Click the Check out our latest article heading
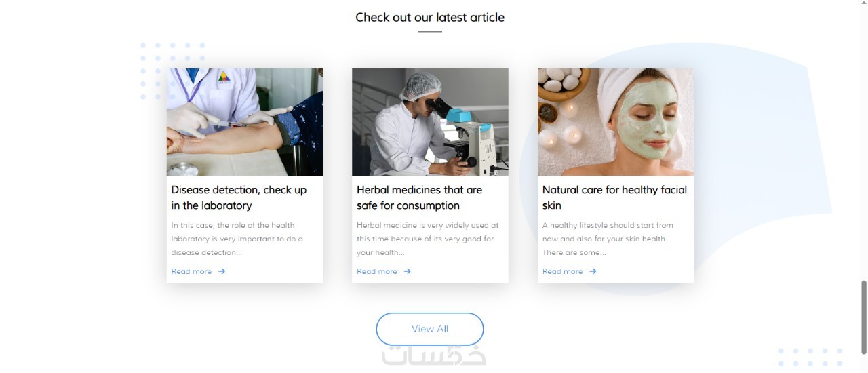Screen dimensions: 868x373 pyautogui.click(x=430, y=17)
